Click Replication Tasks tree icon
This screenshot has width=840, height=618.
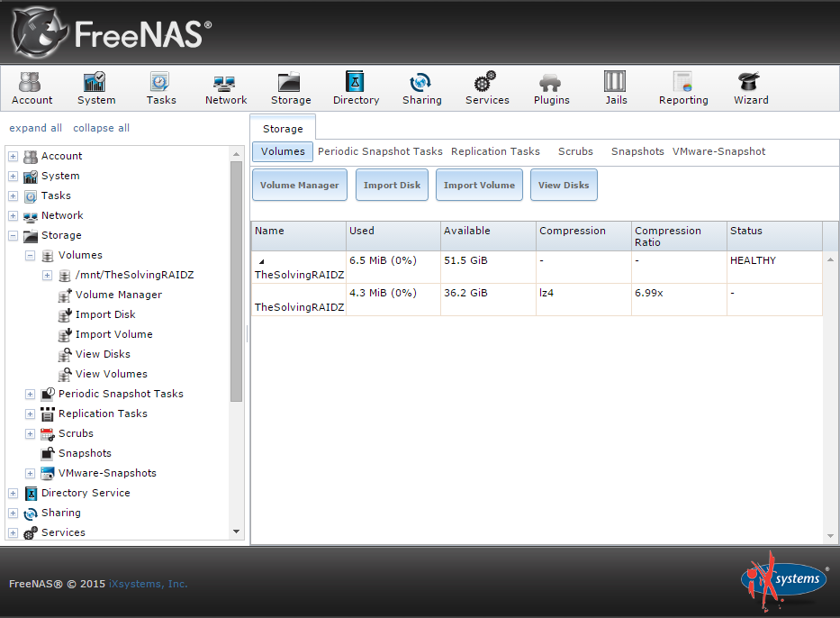(48, 414)
